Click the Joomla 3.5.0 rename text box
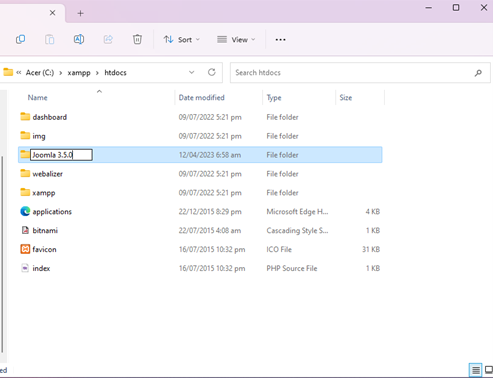Screen dimensions: 493x378 [x=61, y=155]
